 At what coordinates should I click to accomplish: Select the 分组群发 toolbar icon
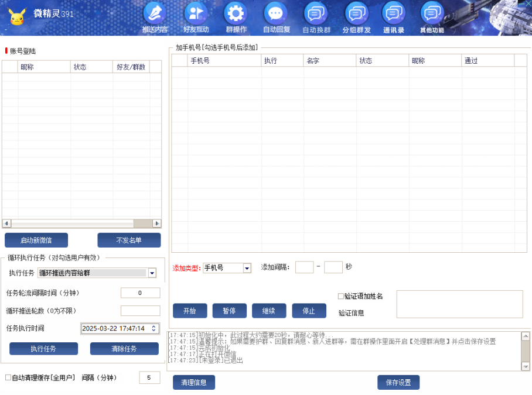click(356, 14)
